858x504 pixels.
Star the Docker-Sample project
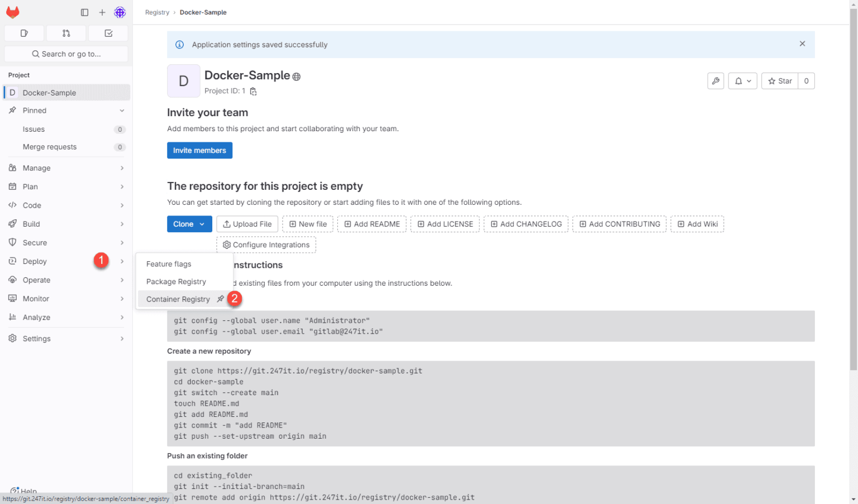780,81
